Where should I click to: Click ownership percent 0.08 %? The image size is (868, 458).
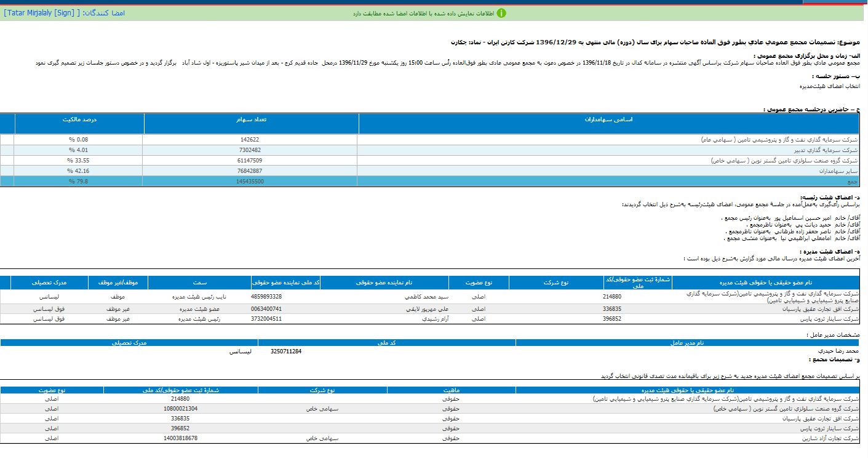click(79, 140)
